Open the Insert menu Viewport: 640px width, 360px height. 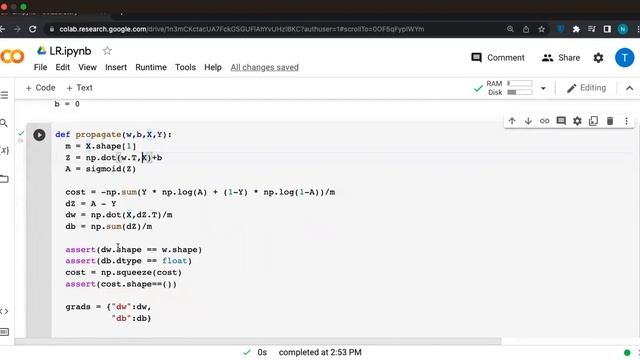point(116,67)
